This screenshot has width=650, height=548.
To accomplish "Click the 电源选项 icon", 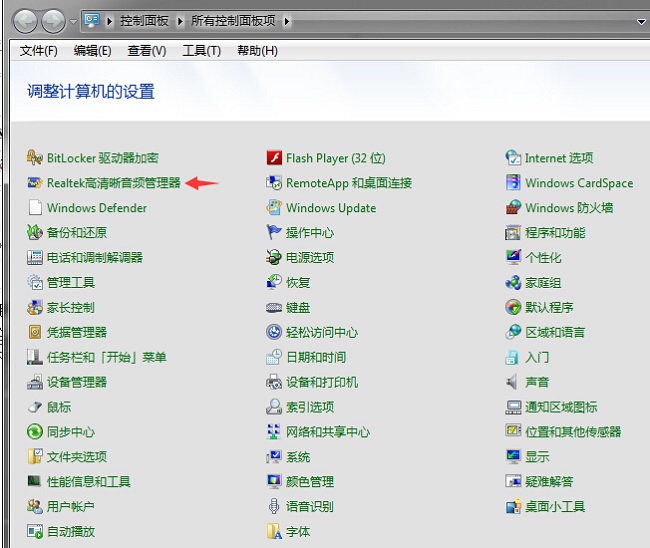I will click(x=274, y=257).
